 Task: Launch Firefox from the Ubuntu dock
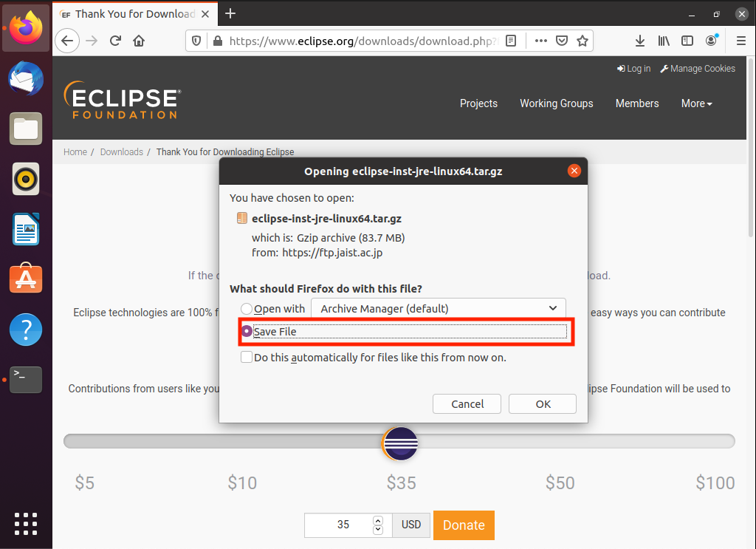pyautogui.click(x=26, y=28)
